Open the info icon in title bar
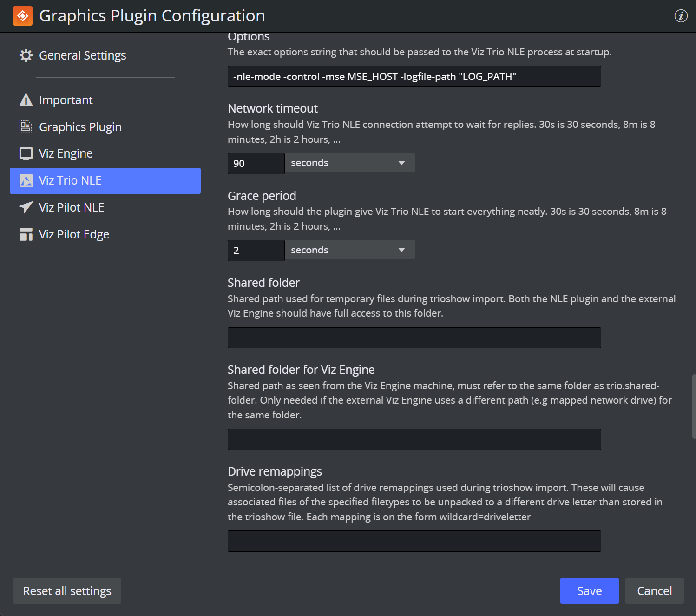 (681, 16)
